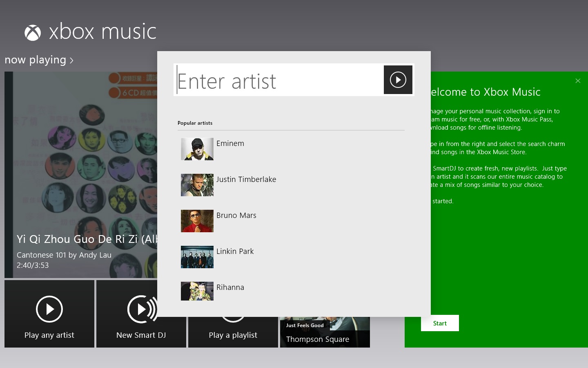Click the Start button in welcome panel
Viewport: 588px width, 368px height.
440,323
